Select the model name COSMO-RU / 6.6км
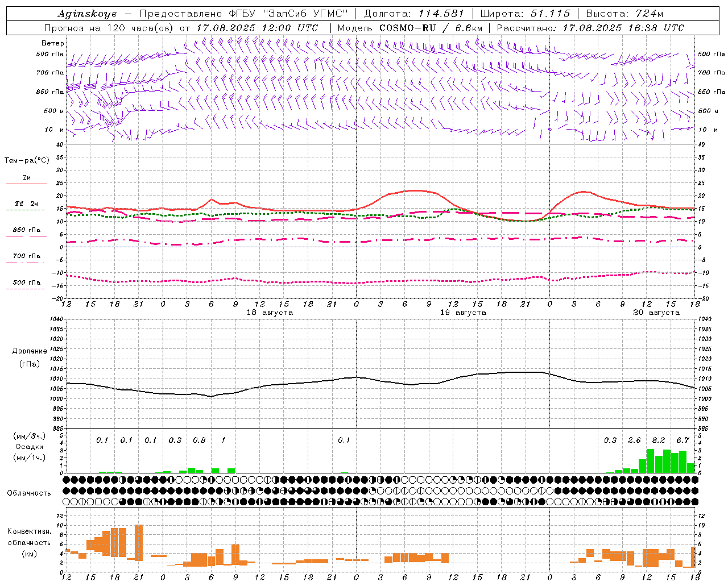This screenshot has height=582, width=728. [431, 28]
